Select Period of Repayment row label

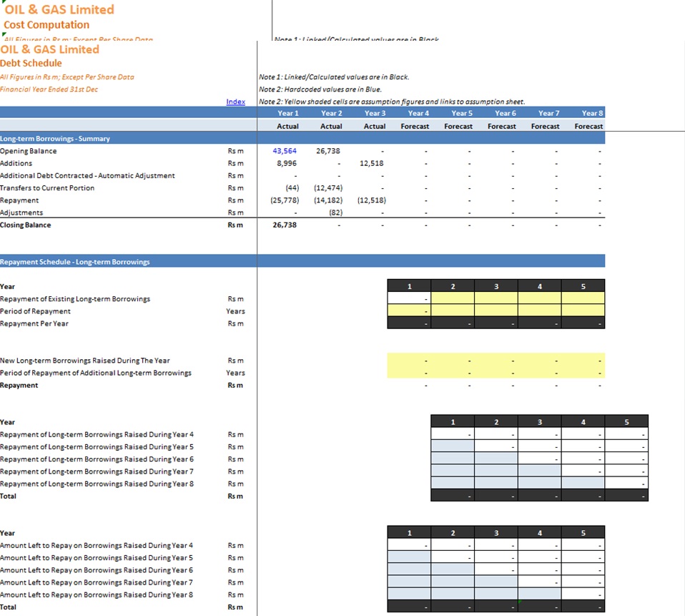pos(35,311)
